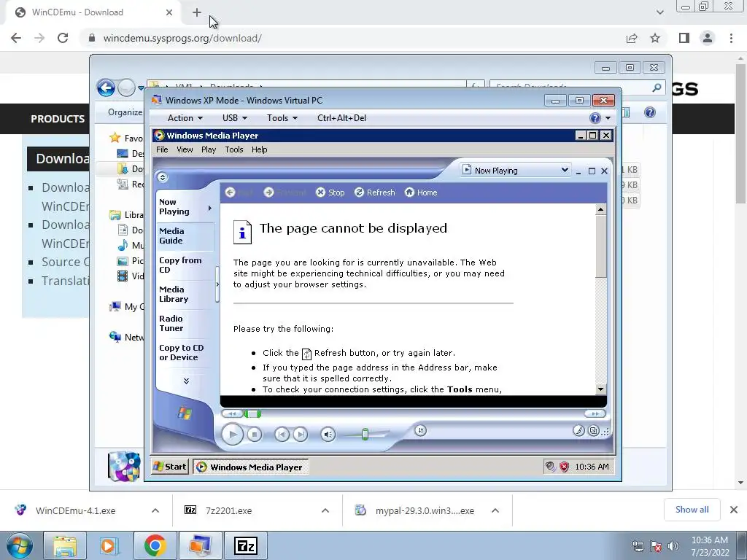The image size is (747, 560).
Task: Click the Stop playback button in Media Player
Action: [255, 435]
